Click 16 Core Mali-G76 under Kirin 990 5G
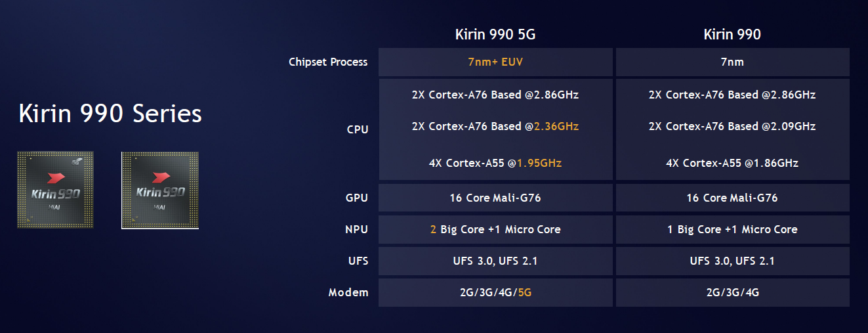This screenshot has height=333, width=868. pos(495,198)
